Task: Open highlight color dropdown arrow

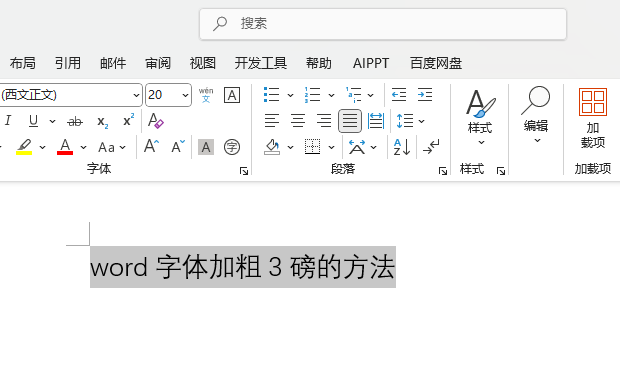Action: point(42,148)
